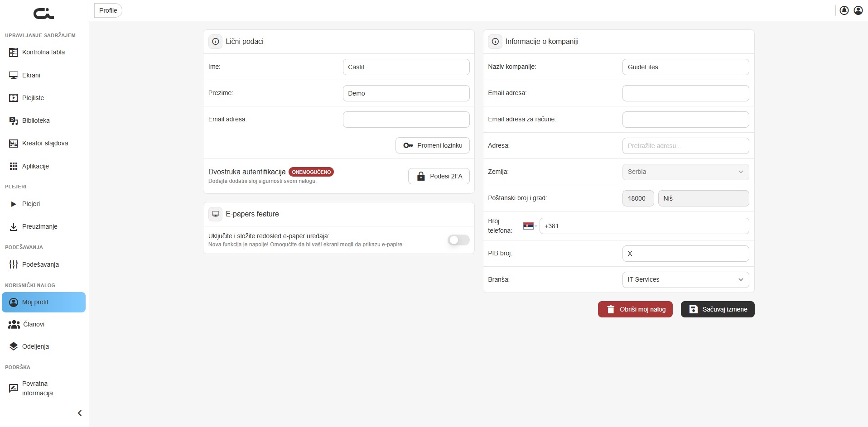Open Plejeri play icon

[14, 204]
